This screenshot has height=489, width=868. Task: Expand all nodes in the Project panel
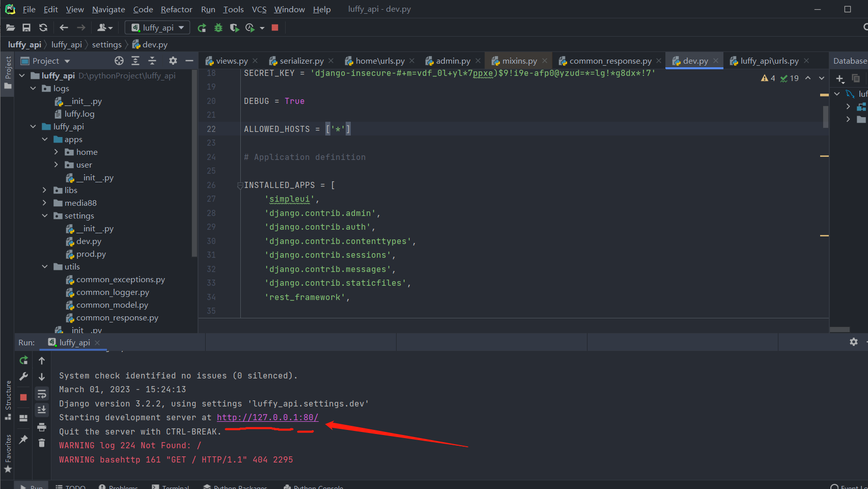tap(135, 61)
